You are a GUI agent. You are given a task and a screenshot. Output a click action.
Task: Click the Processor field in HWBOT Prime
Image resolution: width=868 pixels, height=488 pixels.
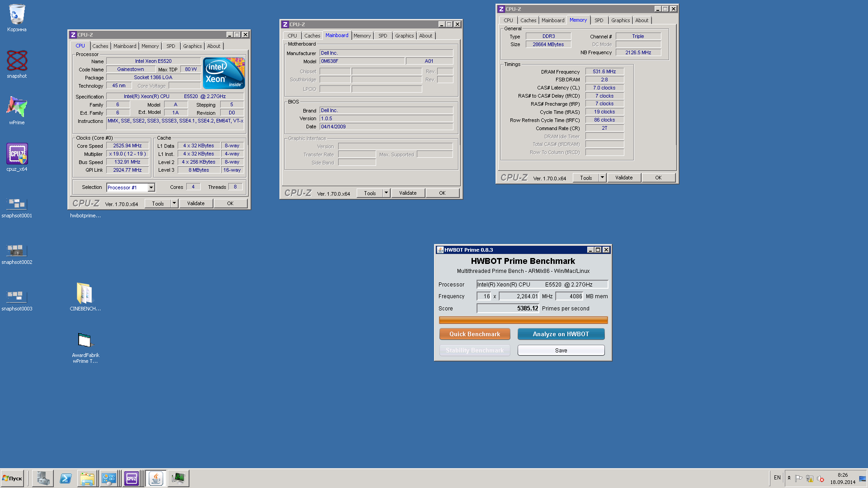(542, 285)
